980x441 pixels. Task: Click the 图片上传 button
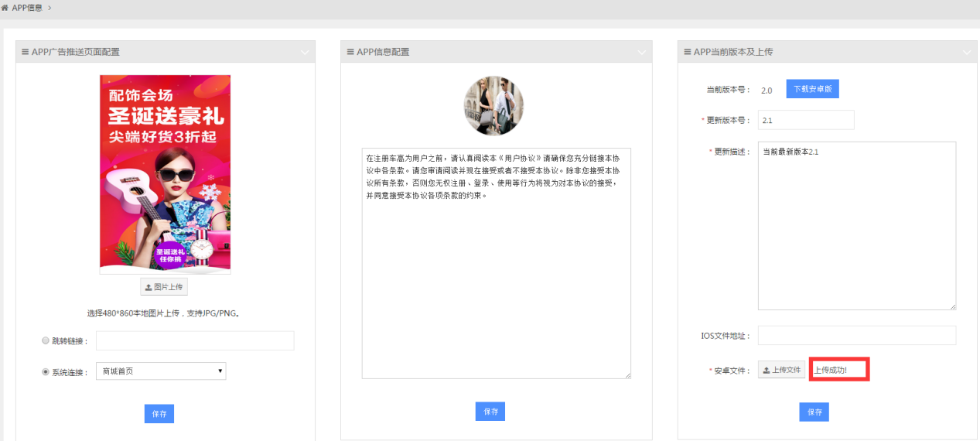[x=163, y=287]
